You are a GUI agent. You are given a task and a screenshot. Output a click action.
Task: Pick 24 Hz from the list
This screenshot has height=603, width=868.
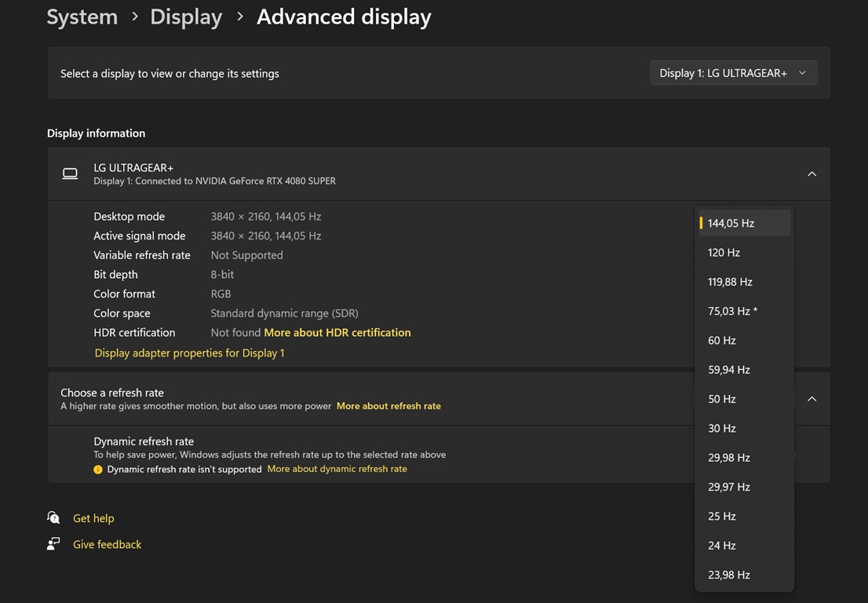744,546
